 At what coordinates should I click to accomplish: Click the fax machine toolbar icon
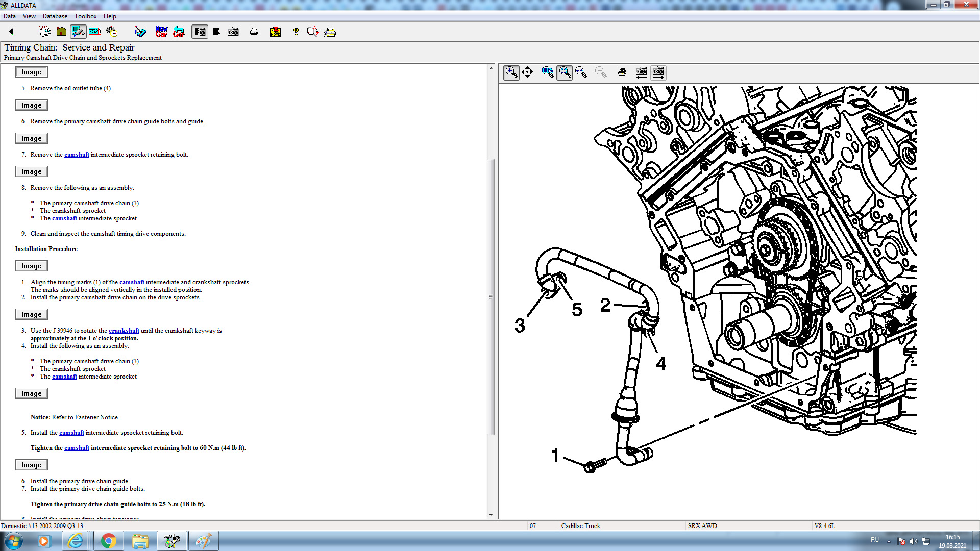[330, 32]
